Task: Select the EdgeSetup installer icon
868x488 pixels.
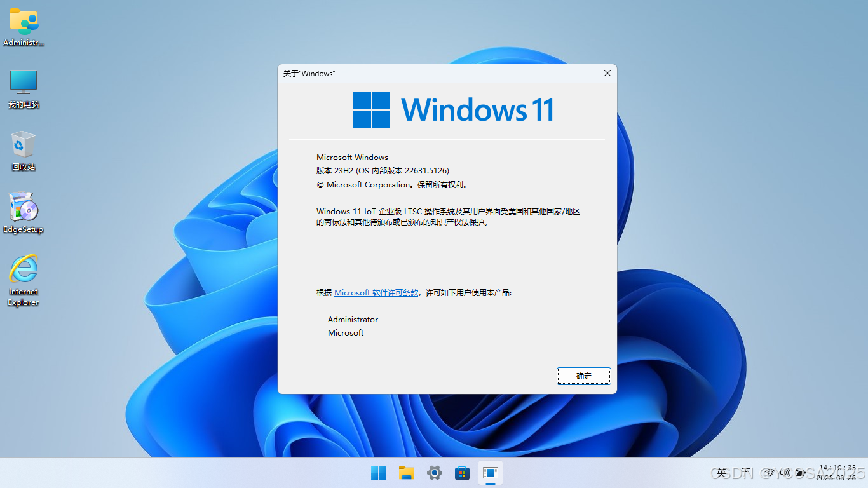Action: (24, 213)
